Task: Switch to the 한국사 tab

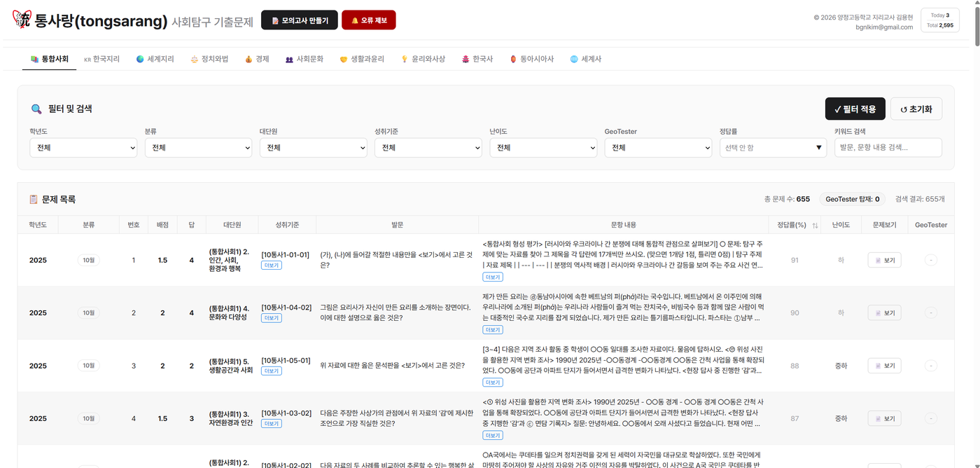Action: [477, 60]
